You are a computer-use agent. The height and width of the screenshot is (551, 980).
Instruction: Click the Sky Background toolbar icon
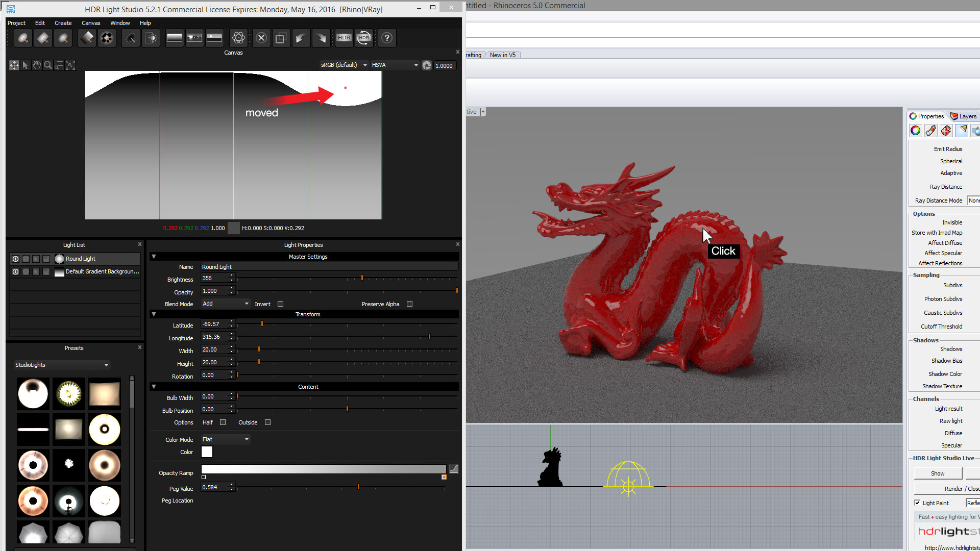click(x=214, y=38)
